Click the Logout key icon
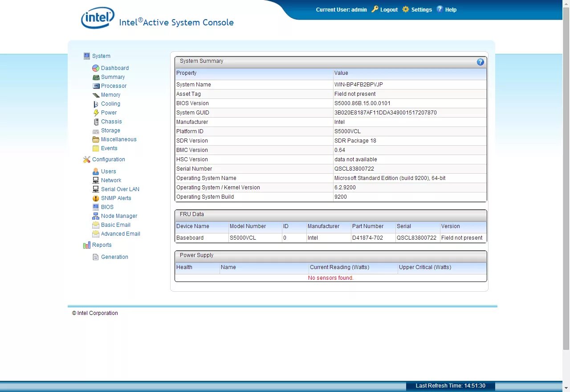 375,9
